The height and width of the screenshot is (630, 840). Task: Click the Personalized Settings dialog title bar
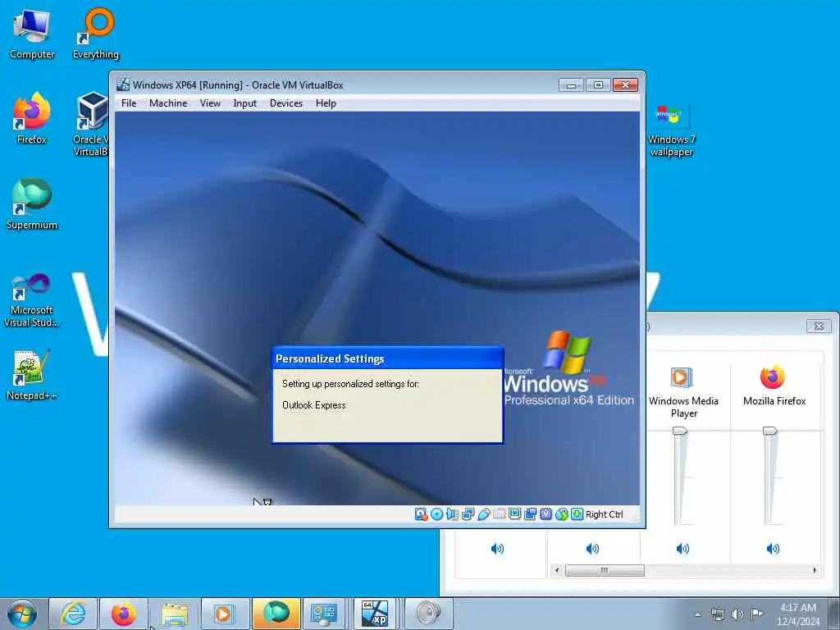(x=387, y=358)
